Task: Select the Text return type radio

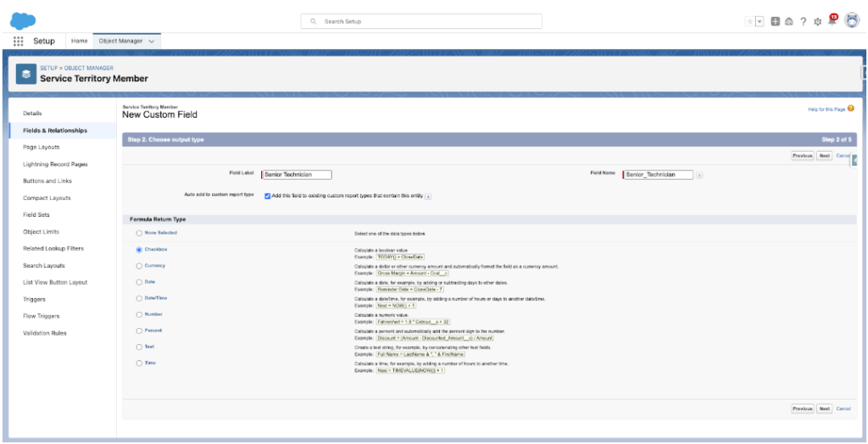Action: pos(139,347)
